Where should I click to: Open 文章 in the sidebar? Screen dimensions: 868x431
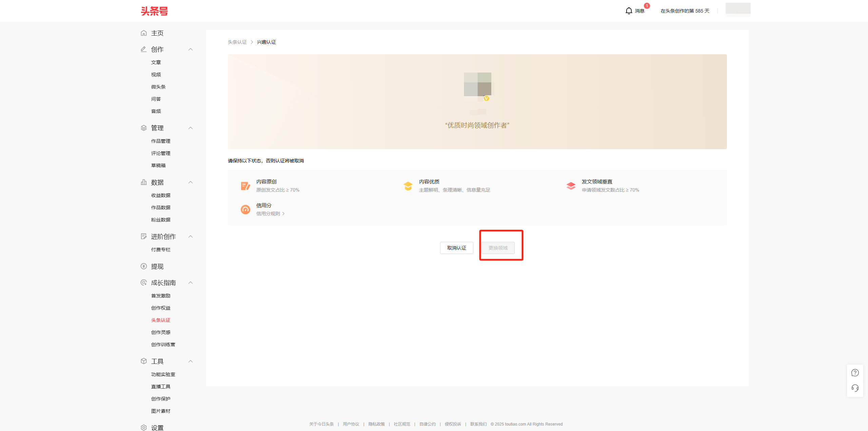tap(156, 62)
